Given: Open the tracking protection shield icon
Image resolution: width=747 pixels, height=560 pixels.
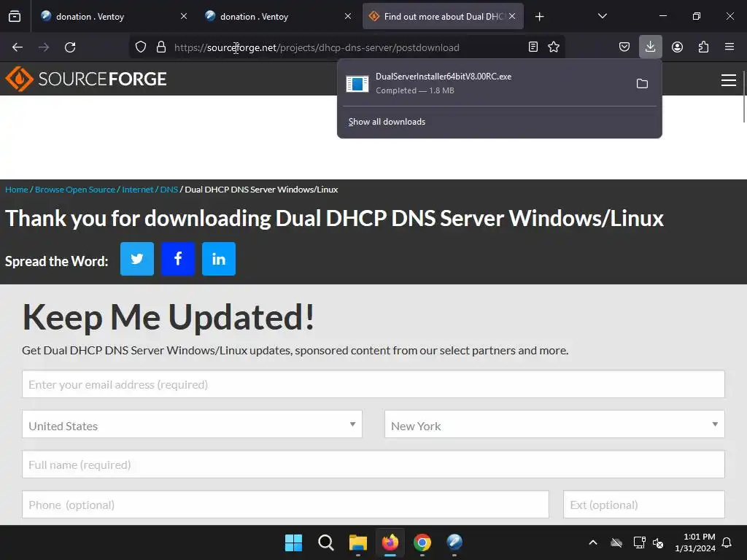Looking at the screenshot, I should pos(141,47).
